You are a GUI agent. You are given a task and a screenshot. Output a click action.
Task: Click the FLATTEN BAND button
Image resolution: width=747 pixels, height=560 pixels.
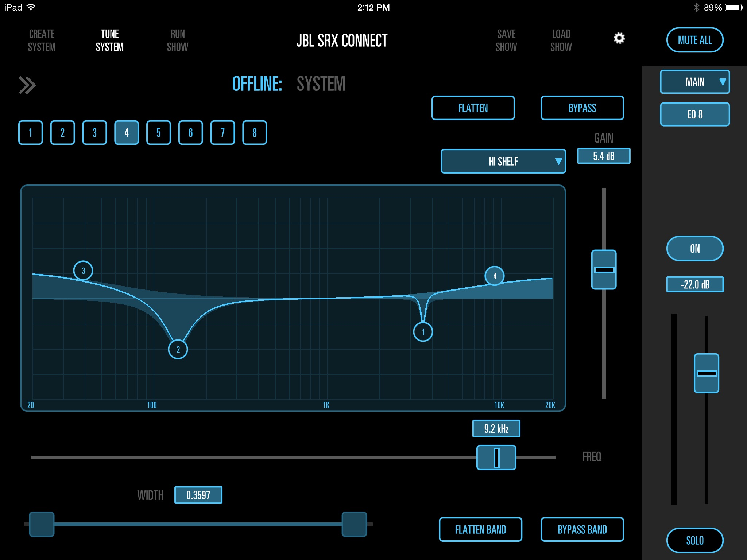[x=480, y=529]
